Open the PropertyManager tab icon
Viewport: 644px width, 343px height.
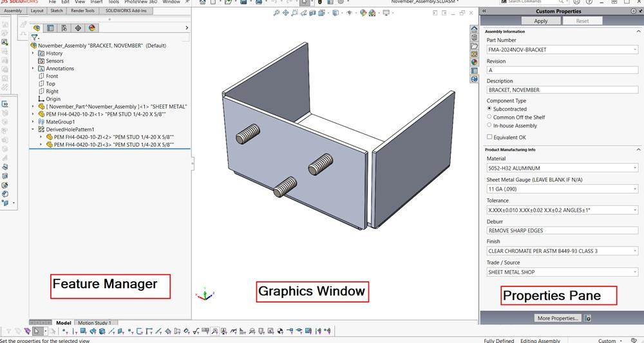click(x=50, y=28)
